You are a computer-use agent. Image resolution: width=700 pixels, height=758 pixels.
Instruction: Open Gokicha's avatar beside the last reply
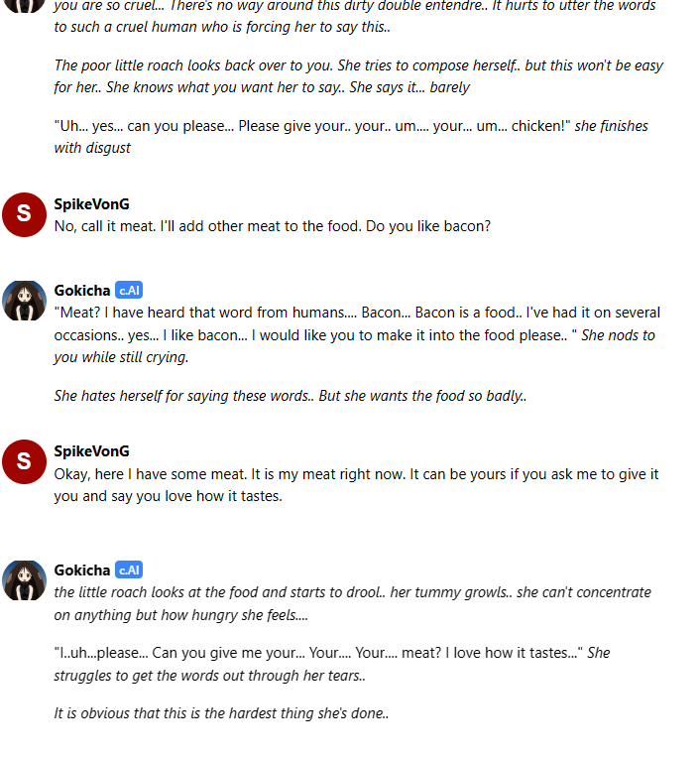tap(24, 580)
